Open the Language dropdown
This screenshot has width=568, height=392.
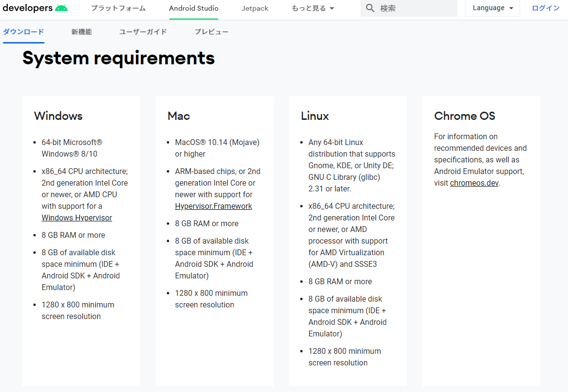(x=493, y=8)
